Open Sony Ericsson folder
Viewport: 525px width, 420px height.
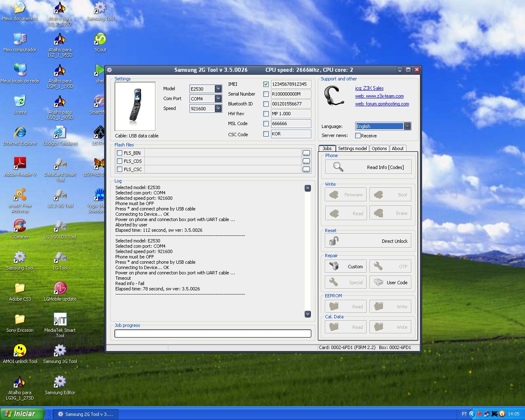[20, 323]
